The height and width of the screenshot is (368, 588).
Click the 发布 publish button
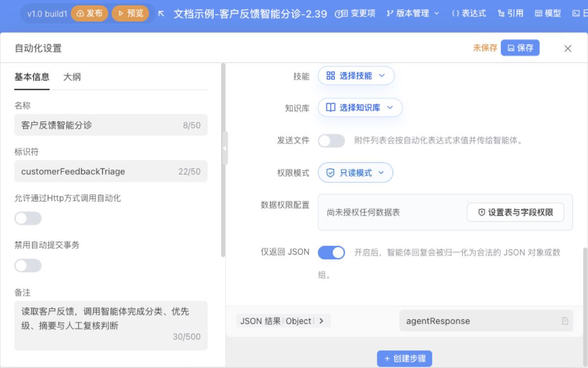coord(89,13)
